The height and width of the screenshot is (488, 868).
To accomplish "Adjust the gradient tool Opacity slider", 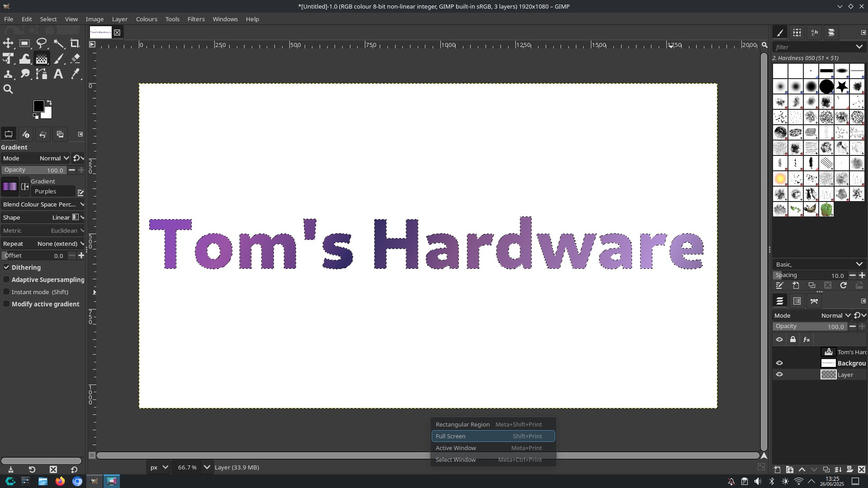I will pyautogui.click(x=34, y=170).
